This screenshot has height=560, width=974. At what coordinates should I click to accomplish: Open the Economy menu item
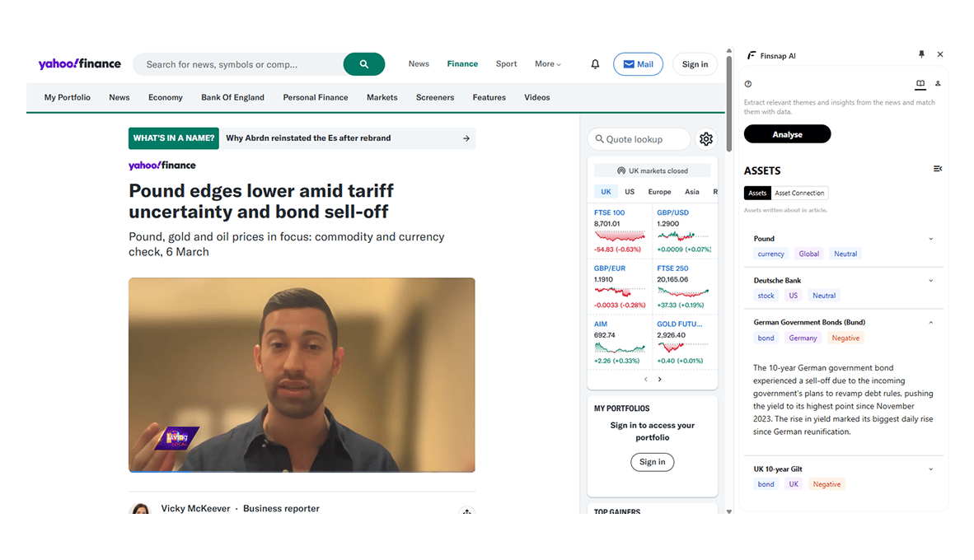pyautogui.click(x=166, y=97)
